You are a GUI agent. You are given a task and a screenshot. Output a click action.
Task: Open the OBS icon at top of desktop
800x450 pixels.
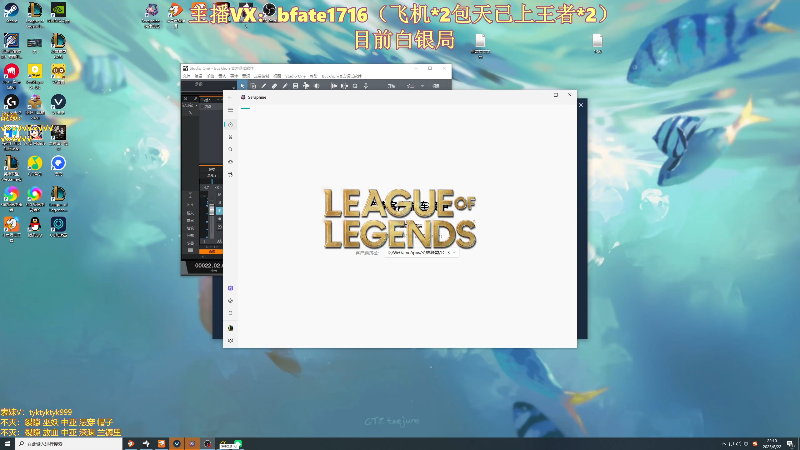coord(269,11)
